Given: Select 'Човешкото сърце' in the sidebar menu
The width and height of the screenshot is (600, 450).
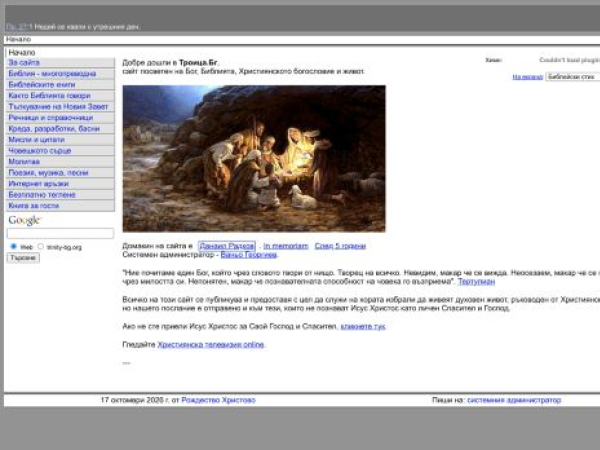Looking at the screenshot, I should click(60, 151).
